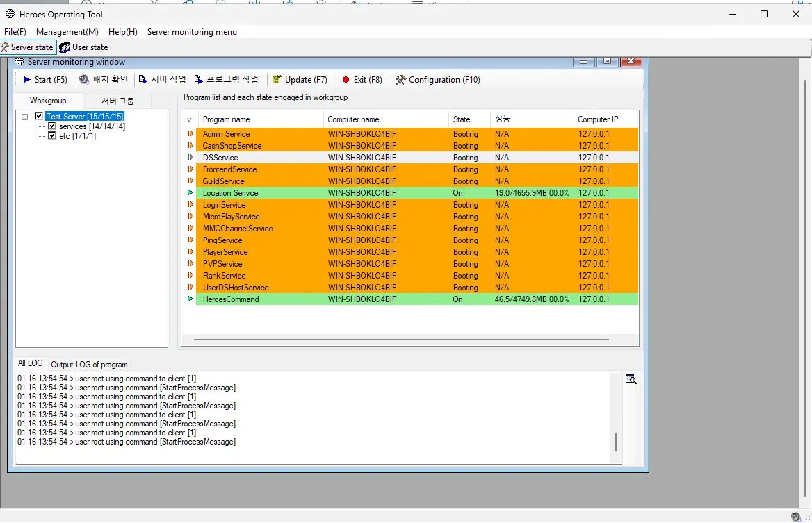Click the status bar globe icon

tap(796, 516)
